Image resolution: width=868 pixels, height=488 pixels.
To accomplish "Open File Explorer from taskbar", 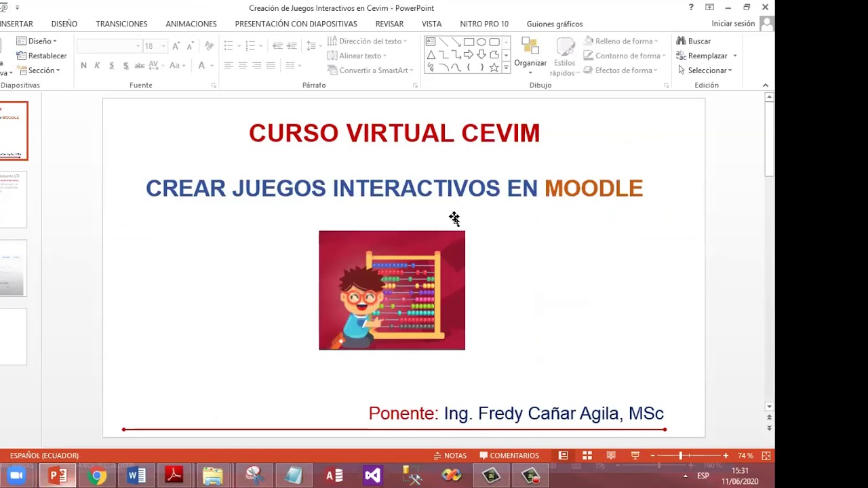I will (x=213, y=476).
